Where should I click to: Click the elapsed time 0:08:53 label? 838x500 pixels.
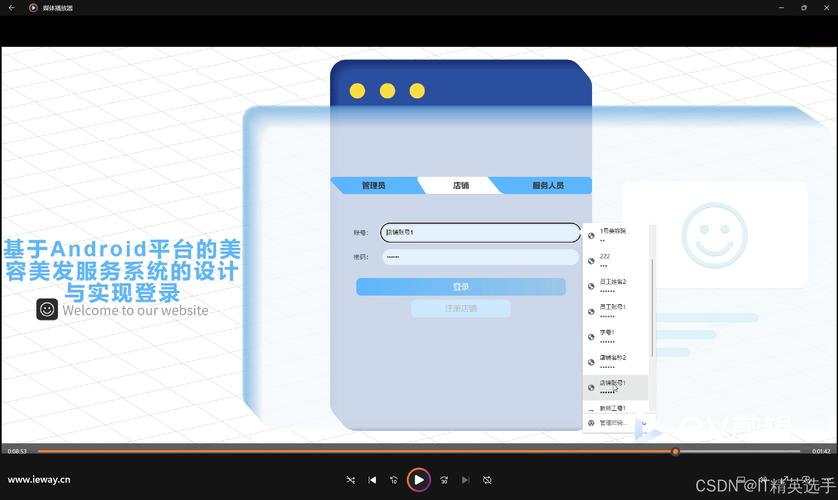(17, 451)
